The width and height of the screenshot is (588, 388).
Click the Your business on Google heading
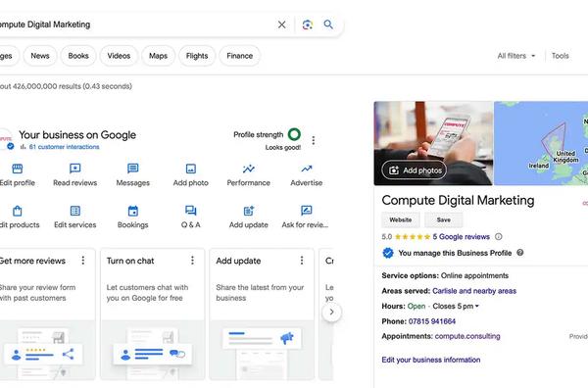coord(77,135)
